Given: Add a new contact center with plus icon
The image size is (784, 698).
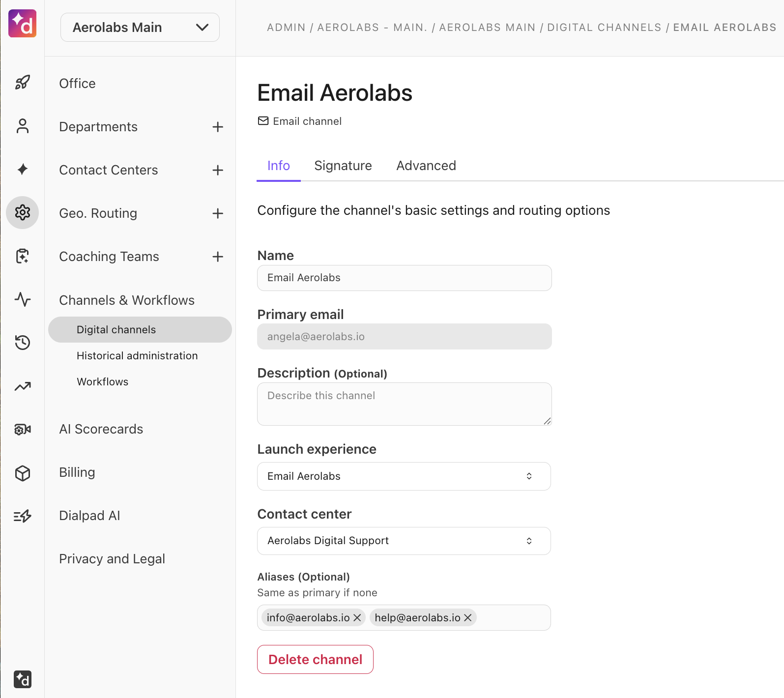Looking at the screenshot, I should (218, 170).
